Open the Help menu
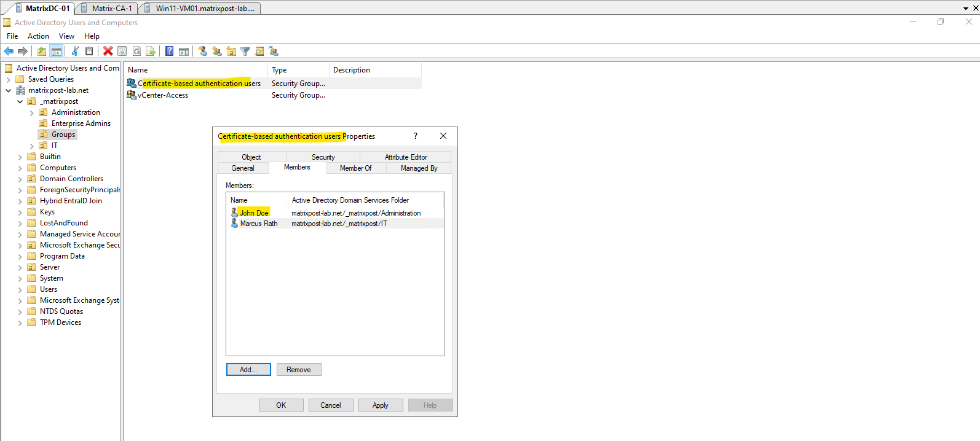Image resolution: width=980 pixels, height=441 pixels. click(x=92, y=36)
